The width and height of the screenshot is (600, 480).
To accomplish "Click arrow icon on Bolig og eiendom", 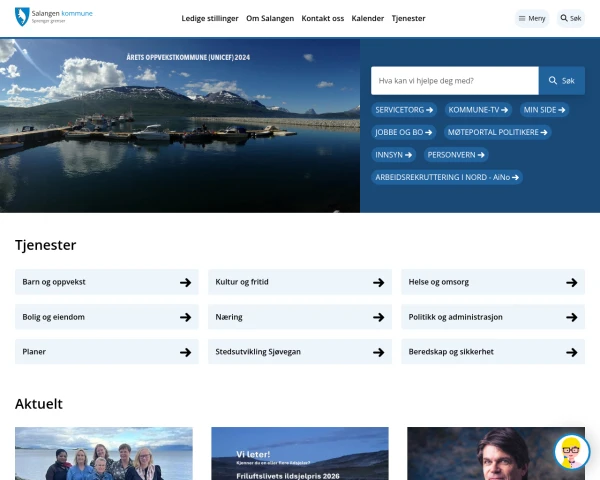I will point(186,317).
